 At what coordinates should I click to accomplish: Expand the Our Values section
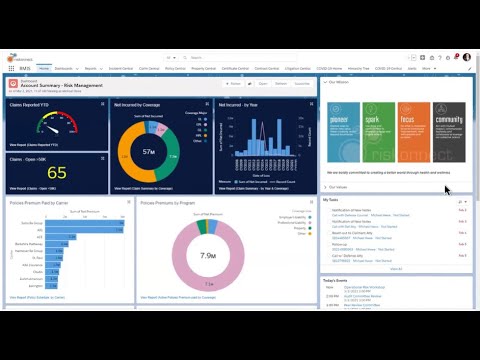tap(325, 187)
